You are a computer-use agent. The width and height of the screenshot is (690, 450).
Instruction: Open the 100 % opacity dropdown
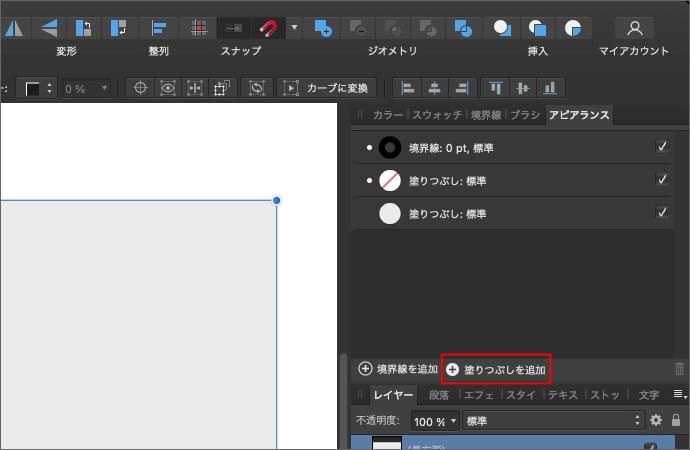pos(454,421)
